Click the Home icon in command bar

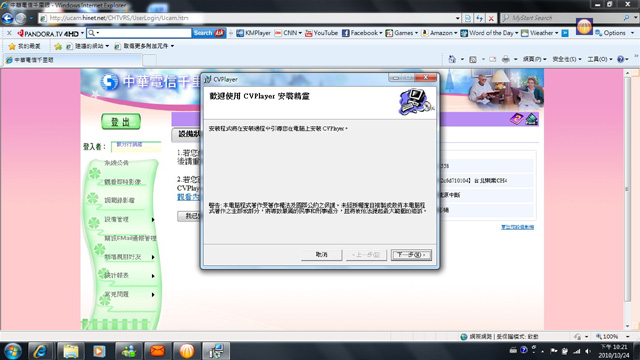(x=452, y=59)
